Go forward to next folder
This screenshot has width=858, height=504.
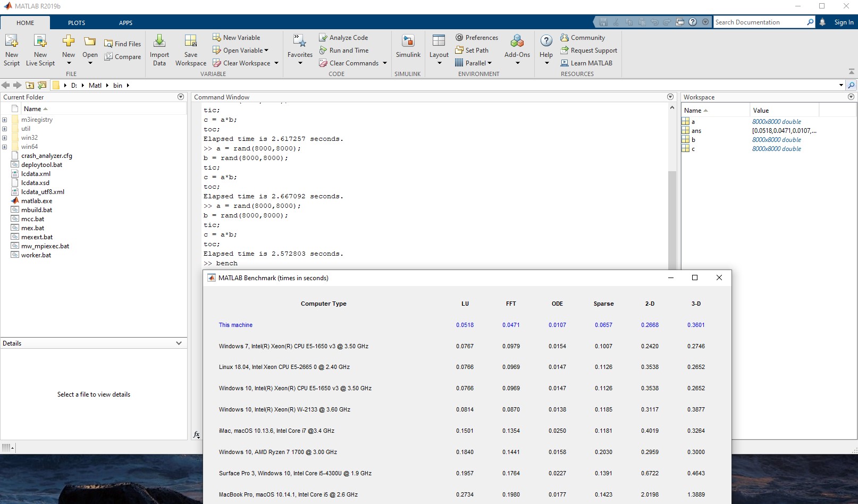click(18, 85)
